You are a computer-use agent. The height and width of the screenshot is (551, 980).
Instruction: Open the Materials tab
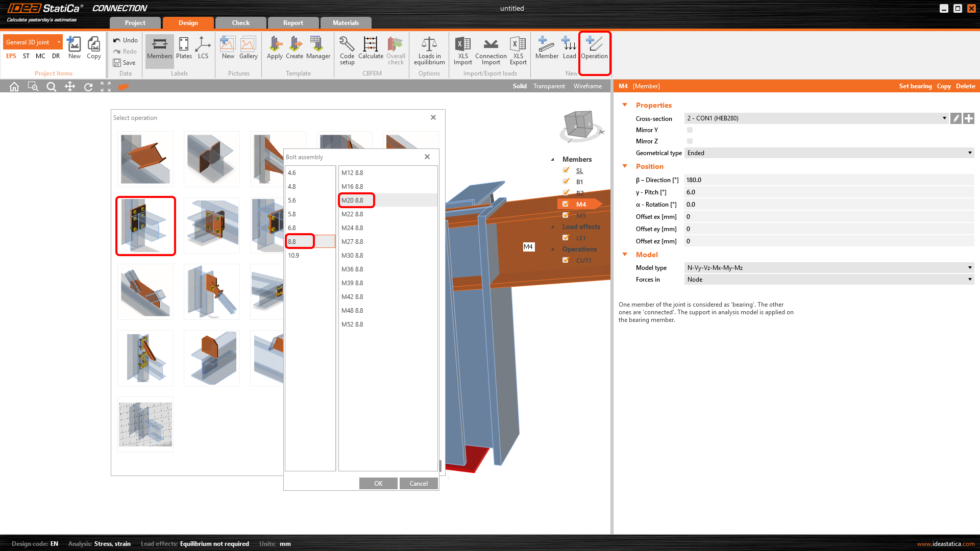(346, 23)
